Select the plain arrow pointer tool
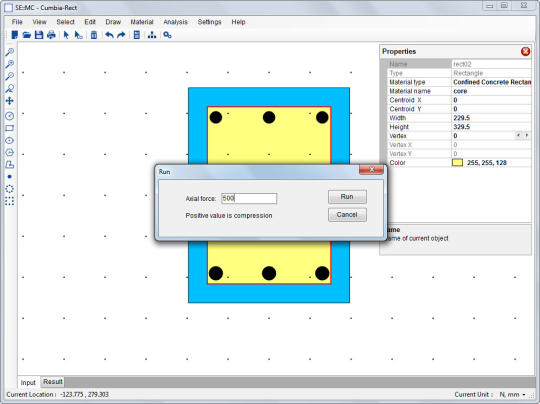 (x=66, y=35)
